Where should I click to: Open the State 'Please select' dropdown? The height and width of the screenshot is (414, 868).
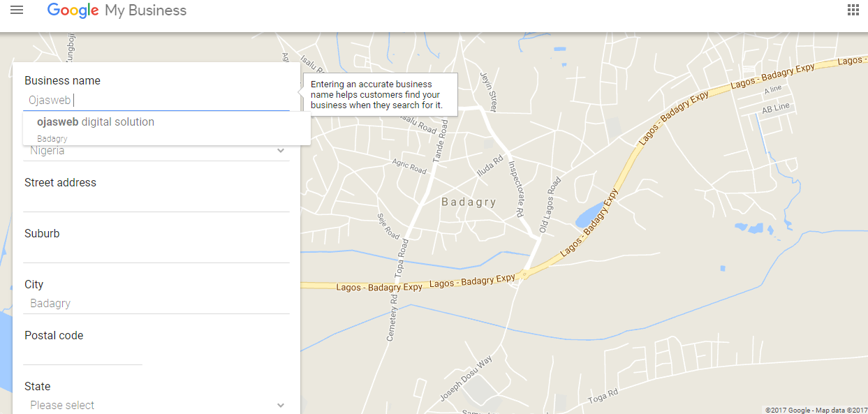pos(157,405)
